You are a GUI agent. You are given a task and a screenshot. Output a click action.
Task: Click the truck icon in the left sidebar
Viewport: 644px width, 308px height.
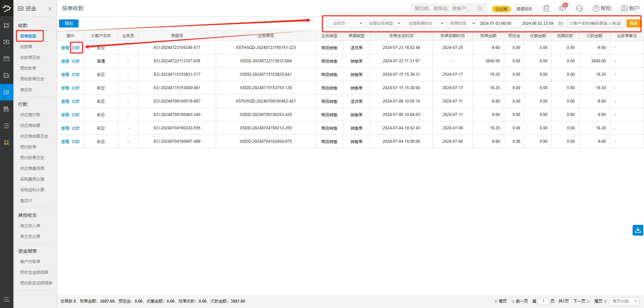tap(6, 75)
